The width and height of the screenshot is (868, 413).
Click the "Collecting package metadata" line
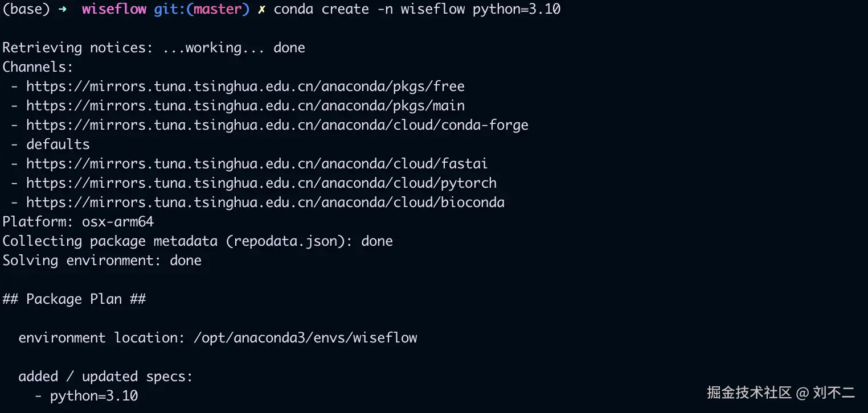pos(198,241)
